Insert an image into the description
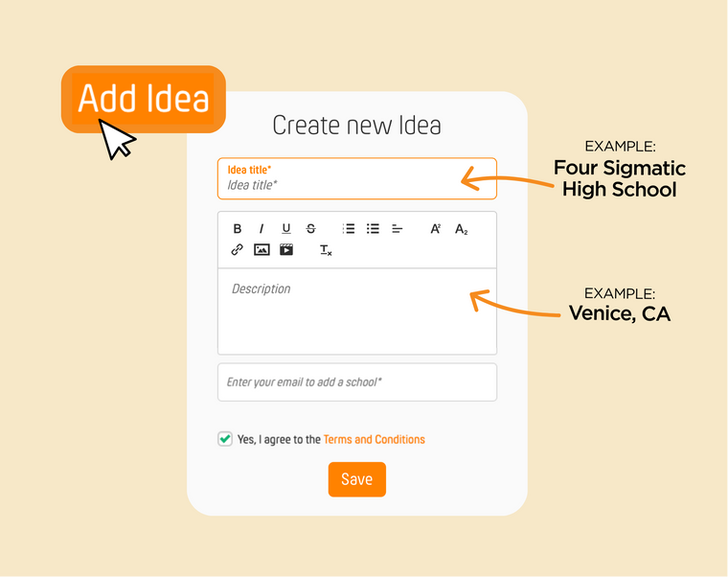 [x=262, y=250]
